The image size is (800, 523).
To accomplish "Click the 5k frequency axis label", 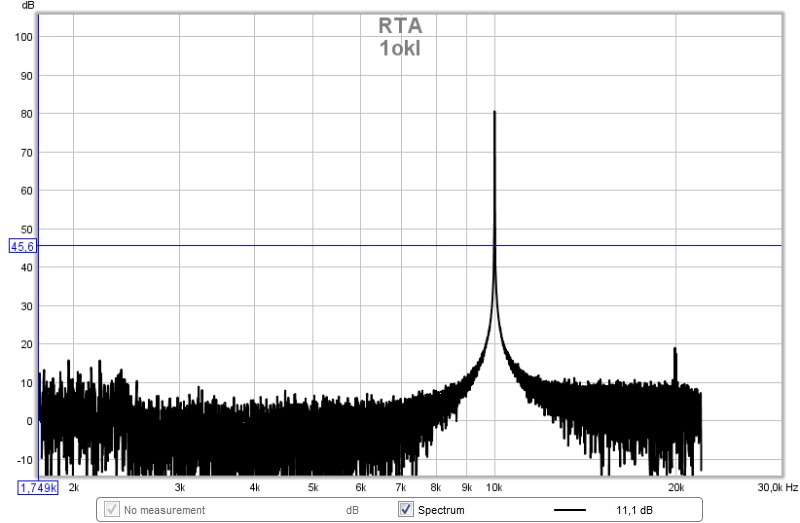I will tap(313, 488).
